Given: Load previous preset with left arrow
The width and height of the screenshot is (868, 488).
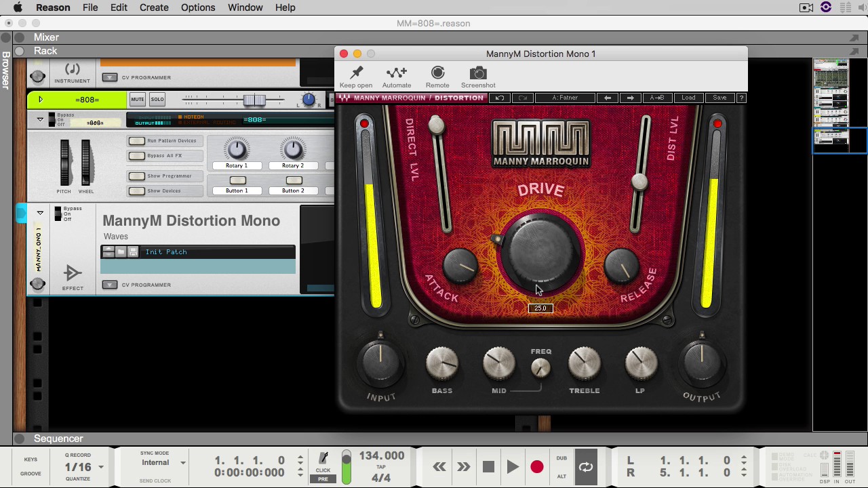Looking at the screenshot, I should (x=608, y=98).
